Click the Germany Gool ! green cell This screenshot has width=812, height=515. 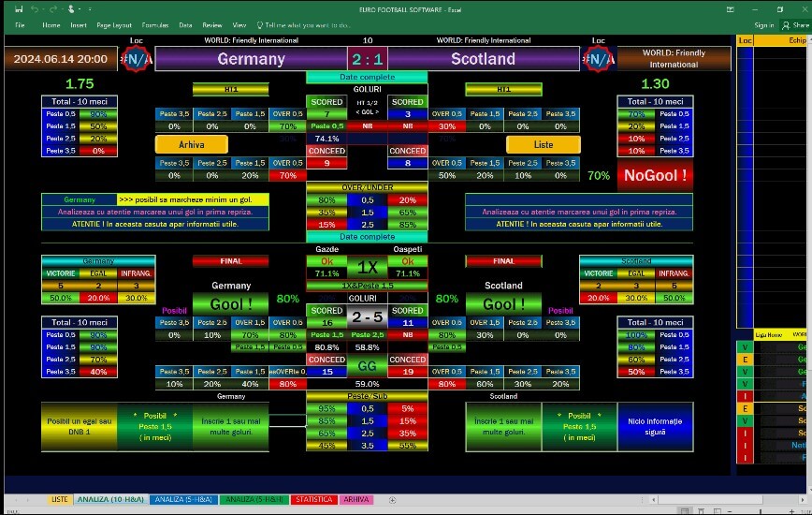[230, 304]
